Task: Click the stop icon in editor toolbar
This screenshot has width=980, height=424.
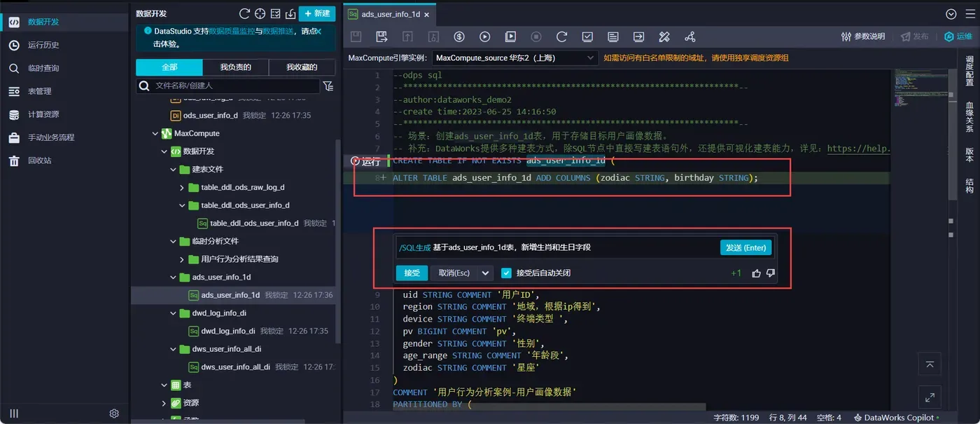Action: (x=536, y=36)
